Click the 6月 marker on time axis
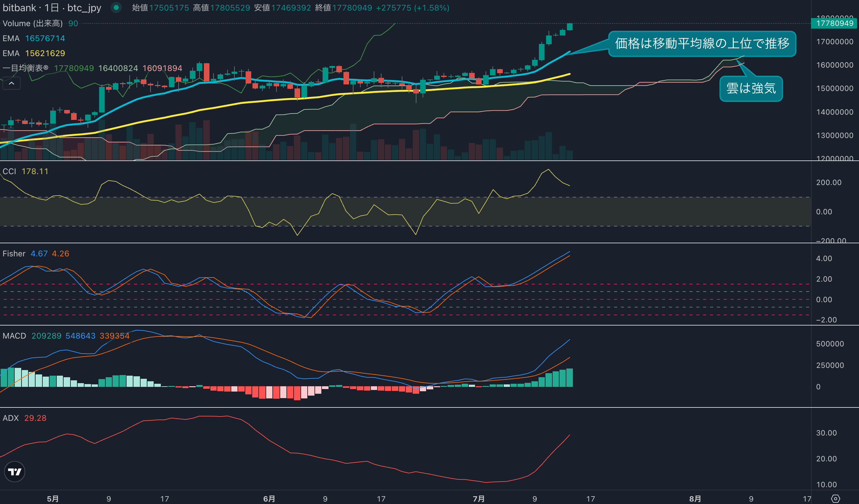This screenshot has width=859, height=504. click(269, 498)
